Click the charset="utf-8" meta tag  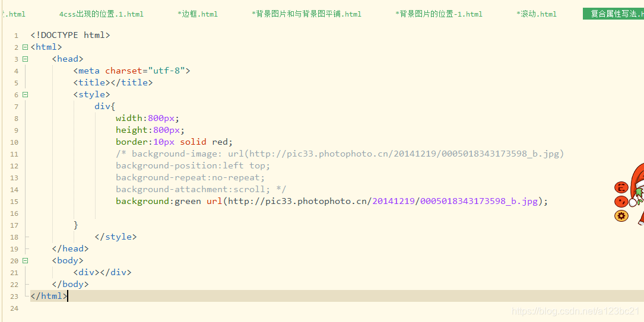click(132, 71)
